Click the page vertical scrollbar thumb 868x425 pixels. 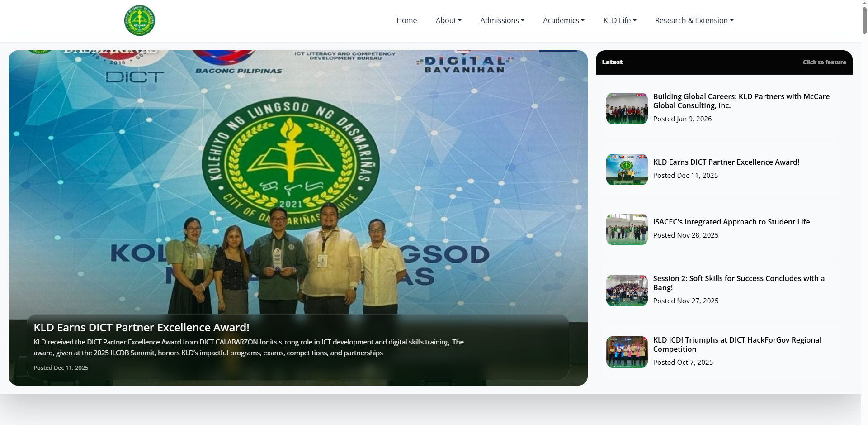pyautogui.click(x=864, y=18)
